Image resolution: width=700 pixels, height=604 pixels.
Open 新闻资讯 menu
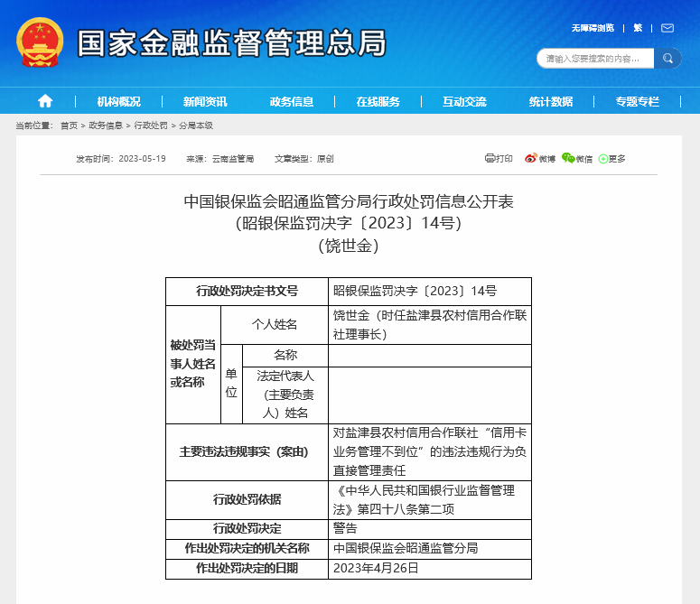pos(205,102)
